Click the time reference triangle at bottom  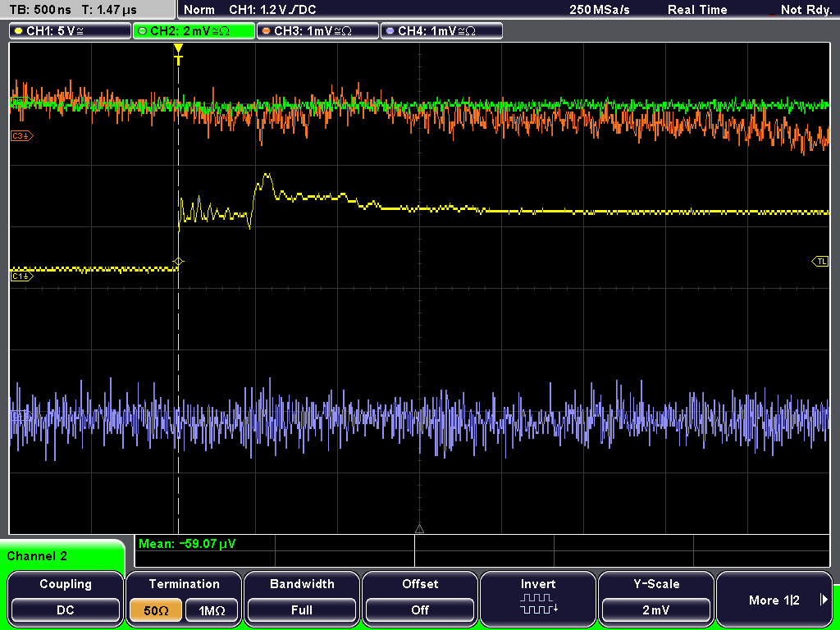419,529
